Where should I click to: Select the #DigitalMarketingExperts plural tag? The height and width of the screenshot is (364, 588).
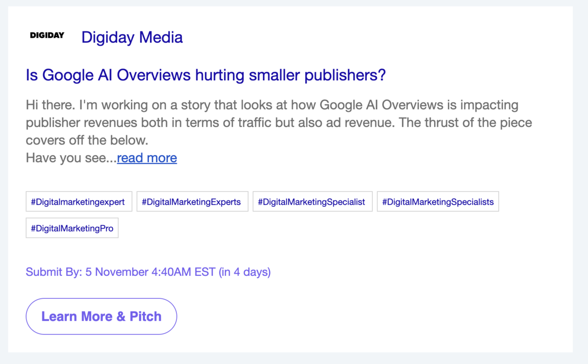[192, 202]
